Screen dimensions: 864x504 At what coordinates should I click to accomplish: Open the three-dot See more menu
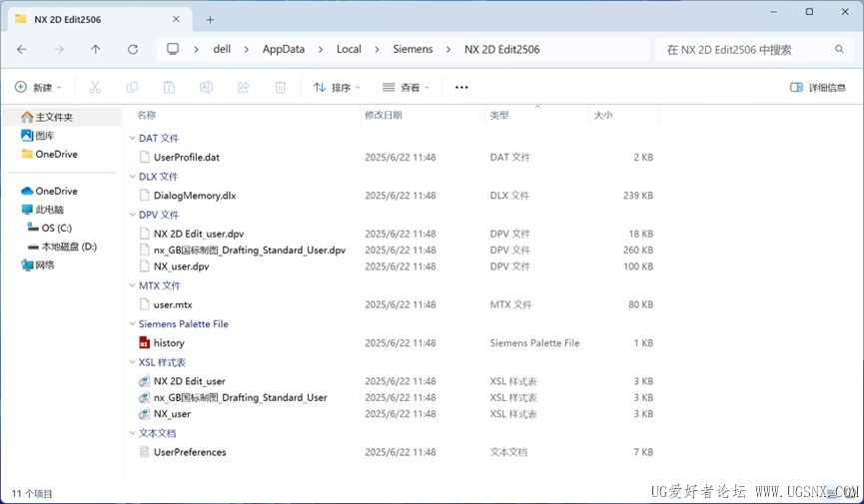point(461,87)
